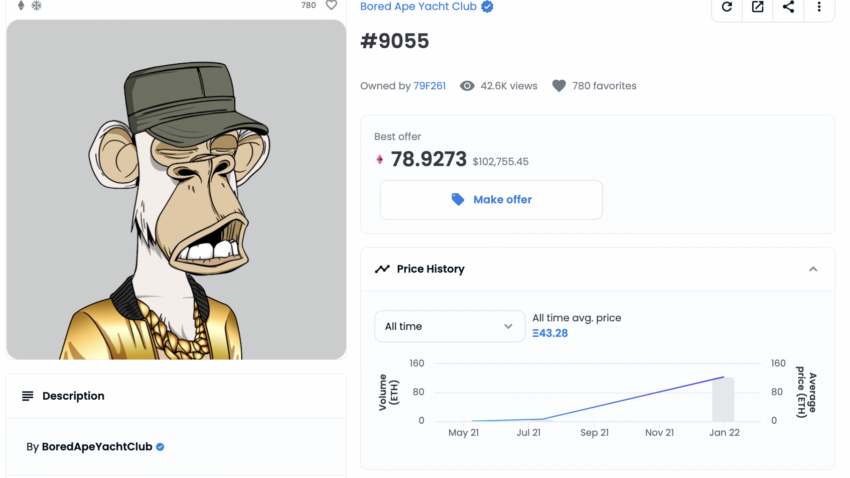Open the All time range dropdown
This screenshot has height=478, width=850.
[449, 326]
